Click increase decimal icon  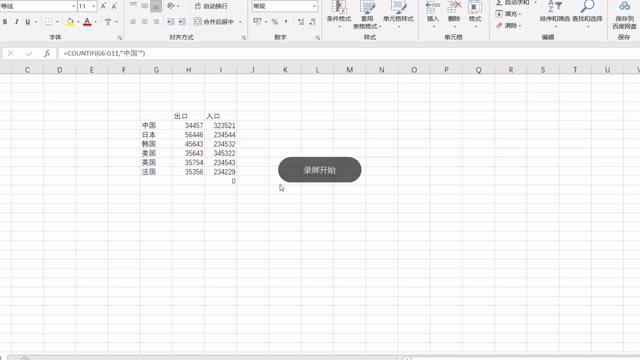point(301,22)
